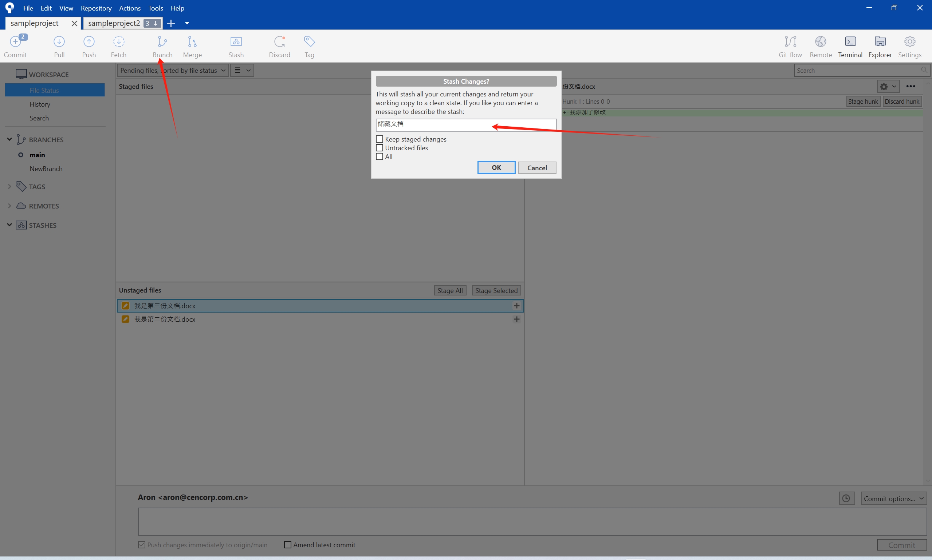Switch to the sampleproject2 tab
This screenshot has width=932, height=560.
click(x=114, y=23)
